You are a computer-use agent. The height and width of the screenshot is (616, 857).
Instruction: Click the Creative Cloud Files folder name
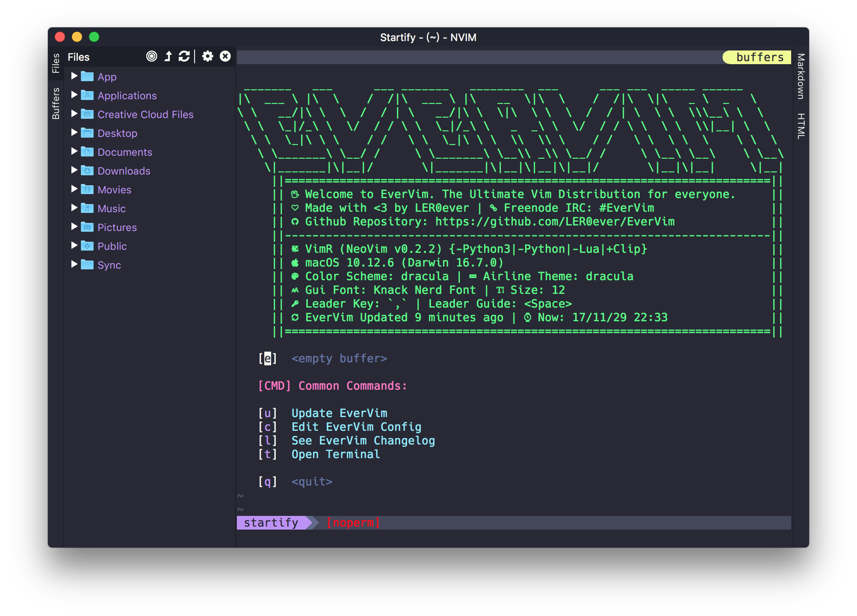point(145,114)
